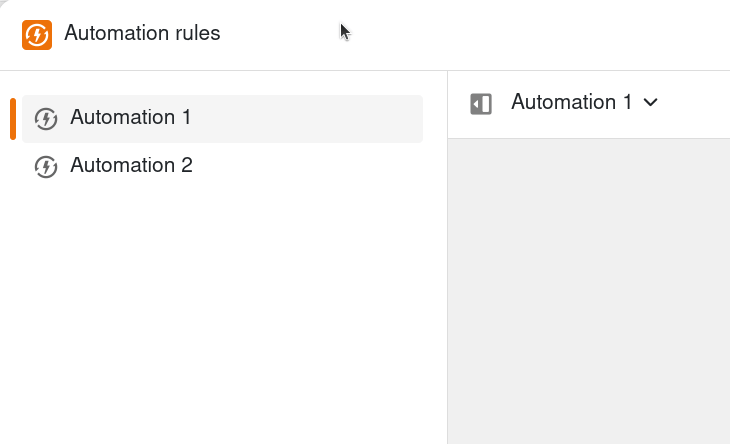
Task: Click the lightning icon beside Automation 2
Action: coord(46,167)
